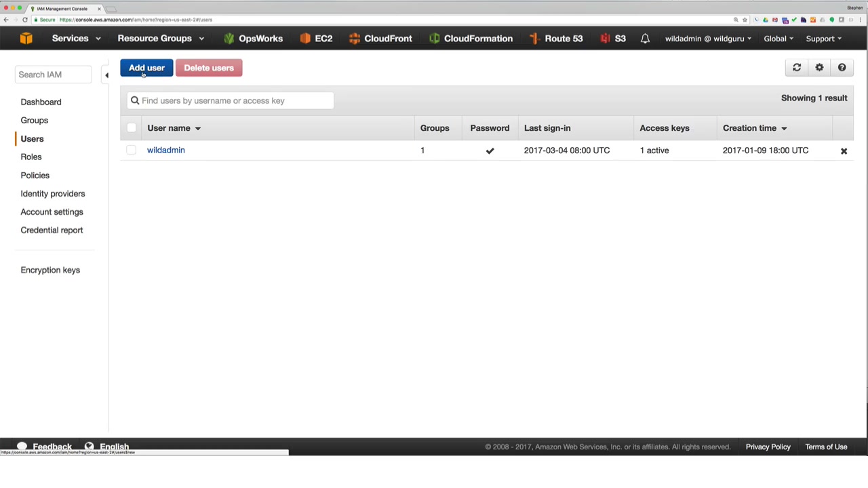Viewport: 868px width, 488px height.
Task: Click the Groups column header
Action: tap(435, 128)
